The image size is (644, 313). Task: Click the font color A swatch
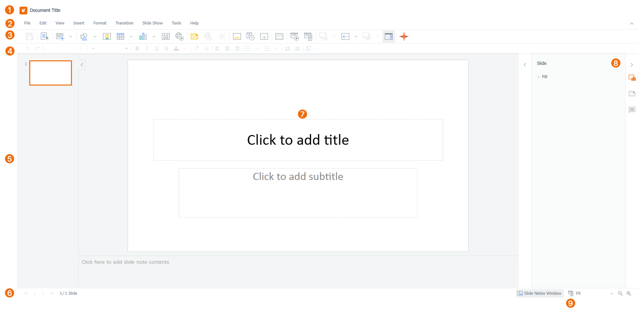click(176, 48)
